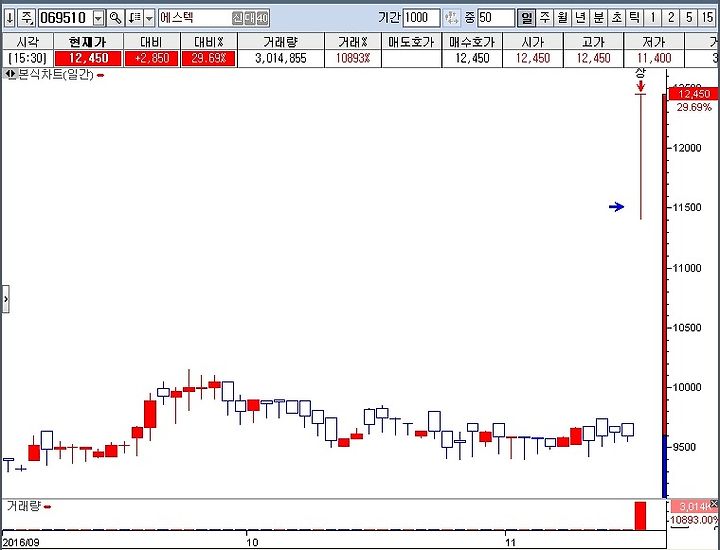Click the chart settings icon beside 기간
Screen dimensions: 720x550
[451, 18]
